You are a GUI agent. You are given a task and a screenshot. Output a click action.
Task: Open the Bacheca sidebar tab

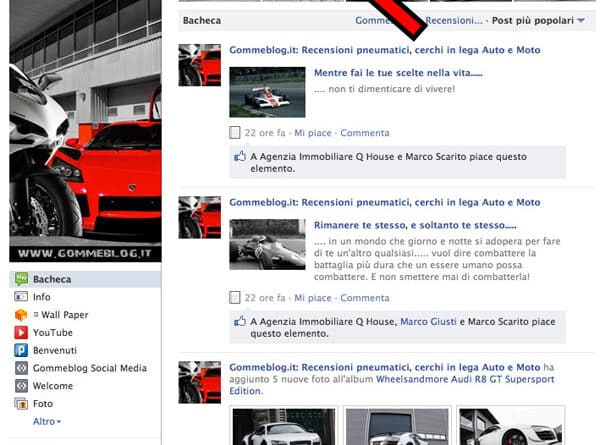[x=85, y=279]
